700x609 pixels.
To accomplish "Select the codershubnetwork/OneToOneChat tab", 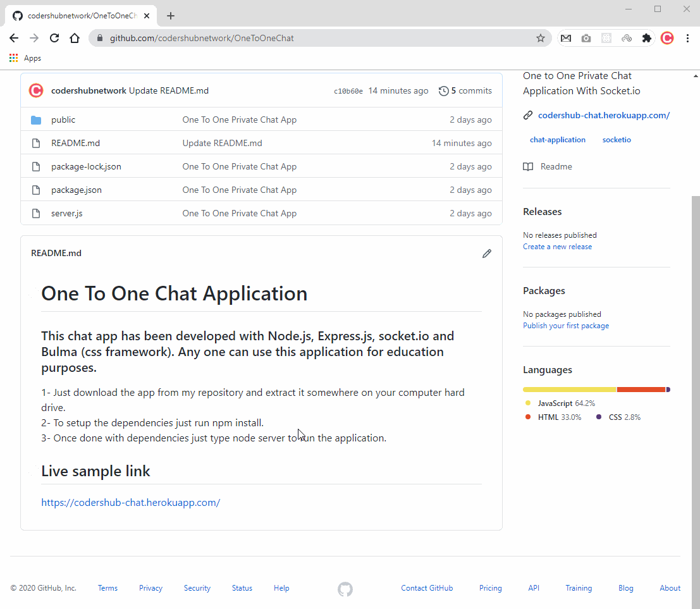I will click(80, 16).
